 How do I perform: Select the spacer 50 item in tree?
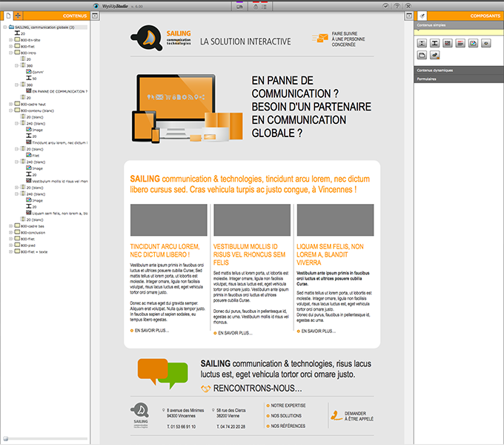31,79
